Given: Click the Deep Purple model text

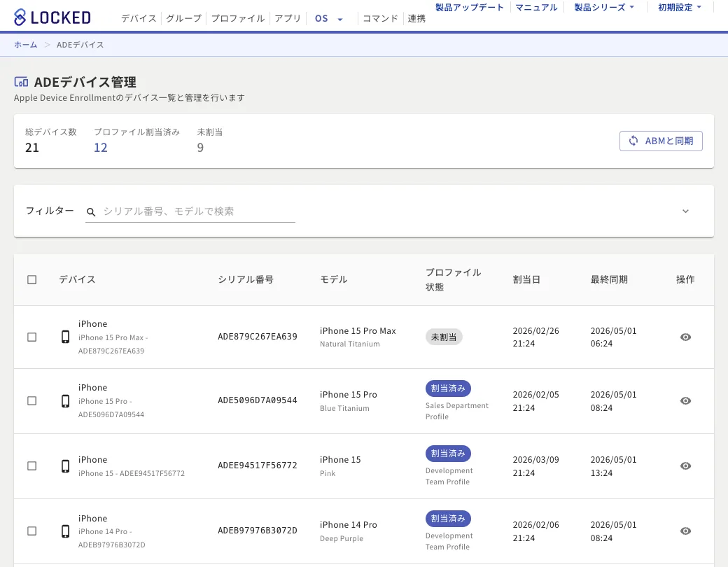Looking at the screenshot, I should [342, 539].
